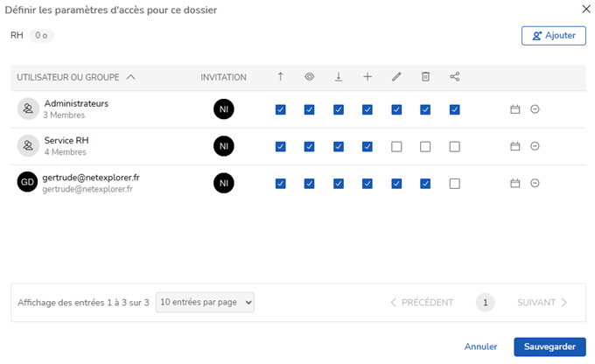Screen dimensions: 595x364
Task: Click the trash delete permission column icon
Action: coord(425,77)
